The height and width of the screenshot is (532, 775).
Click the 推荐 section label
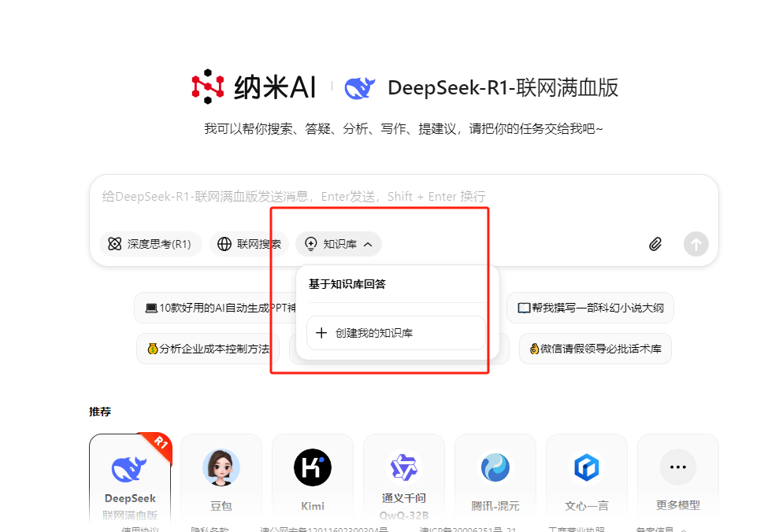pyautogui.click(x=100, y=412)
